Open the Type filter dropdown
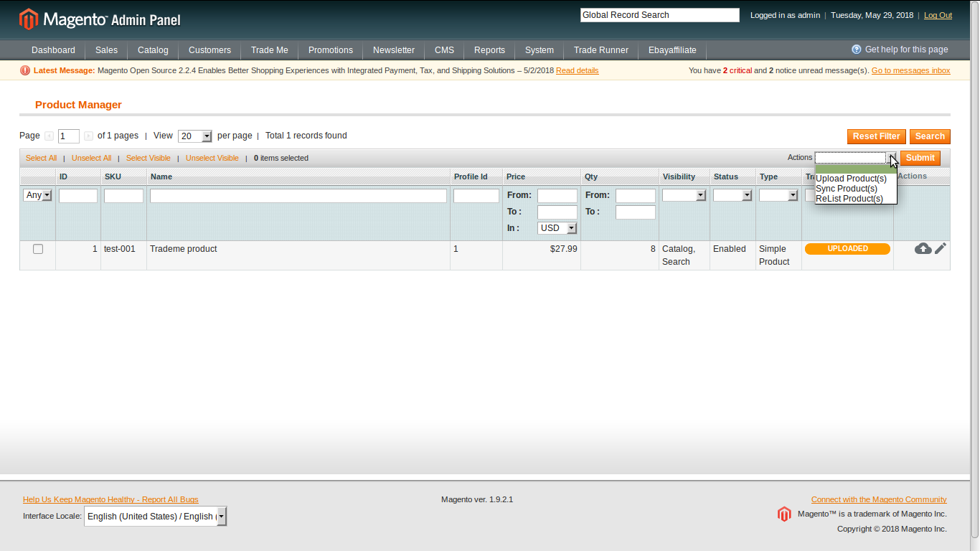Viewport: 980px width, 551px height. [778, 195]
